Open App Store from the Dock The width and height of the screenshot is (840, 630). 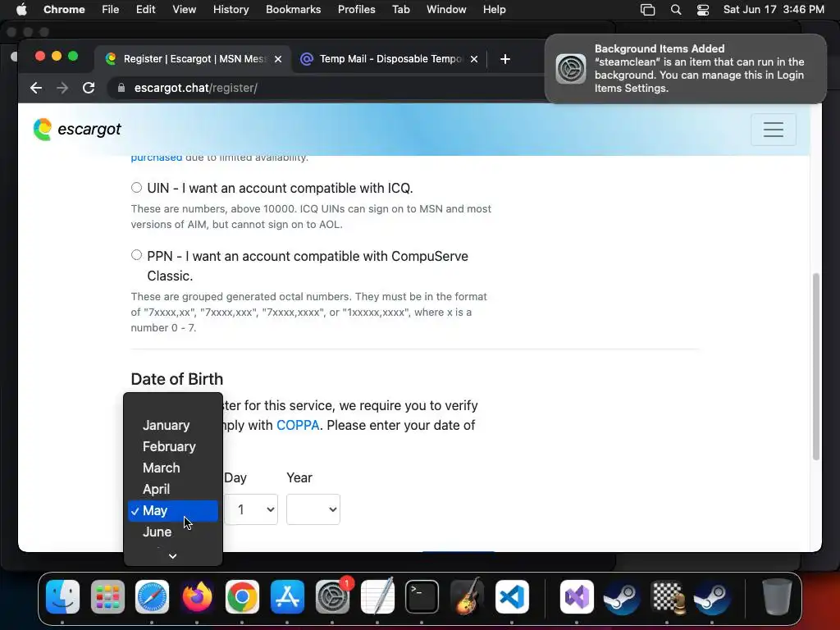(x=287, y=596)
